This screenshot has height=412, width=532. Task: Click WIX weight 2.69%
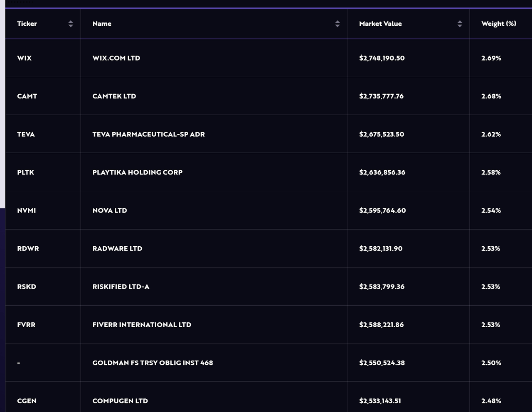pyautogui.click(x=491, y=58)
